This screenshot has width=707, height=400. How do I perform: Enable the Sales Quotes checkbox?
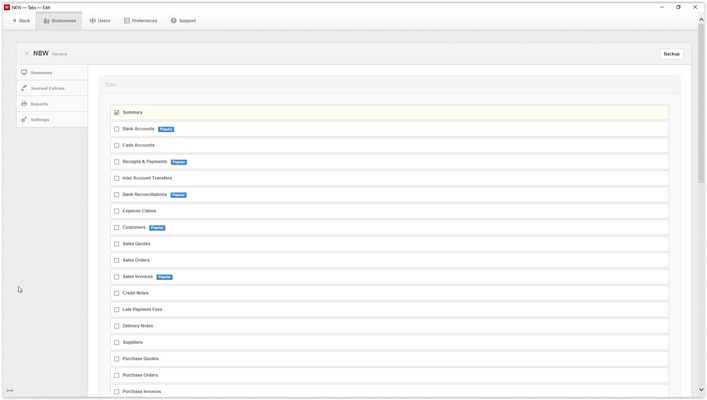click(x=116, y=244)
